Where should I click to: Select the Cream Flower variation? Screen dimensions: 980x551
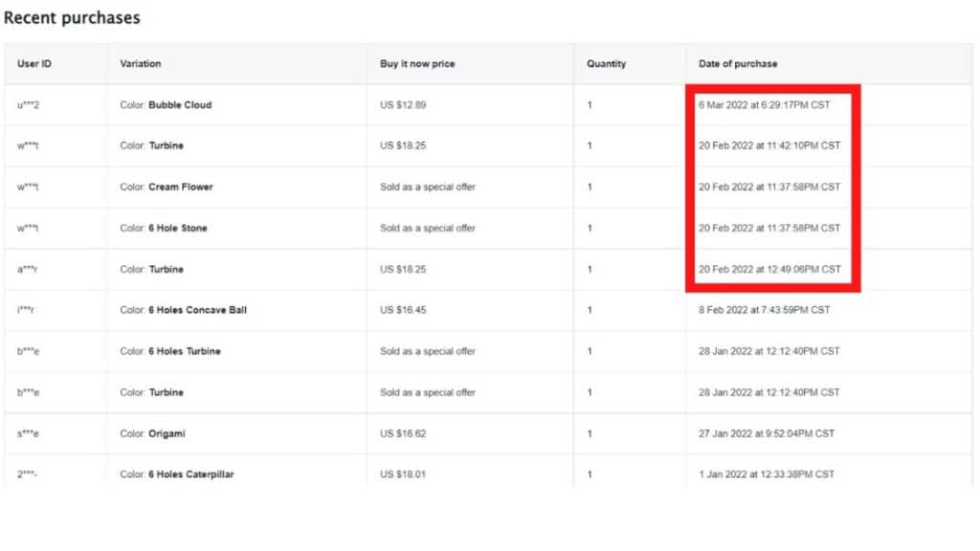(x=167, y=187)
